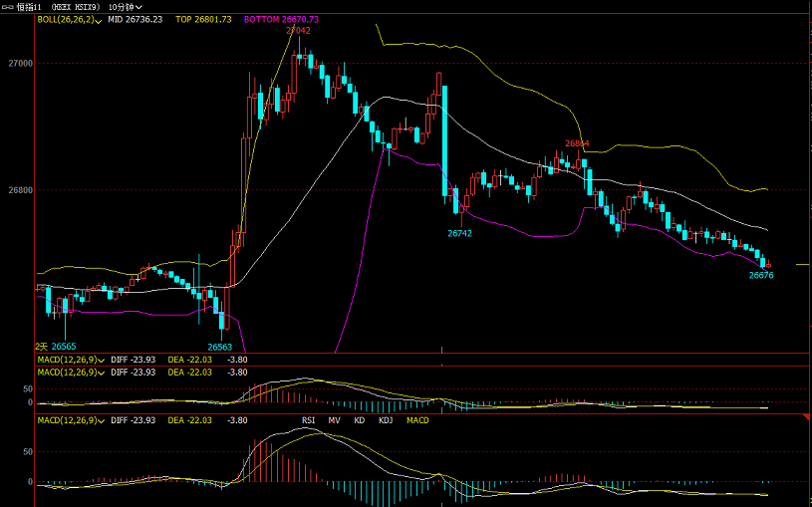Switch to the RSI indicator tab
The width and height of the screenshot is (812, 507).
(309, 420)
